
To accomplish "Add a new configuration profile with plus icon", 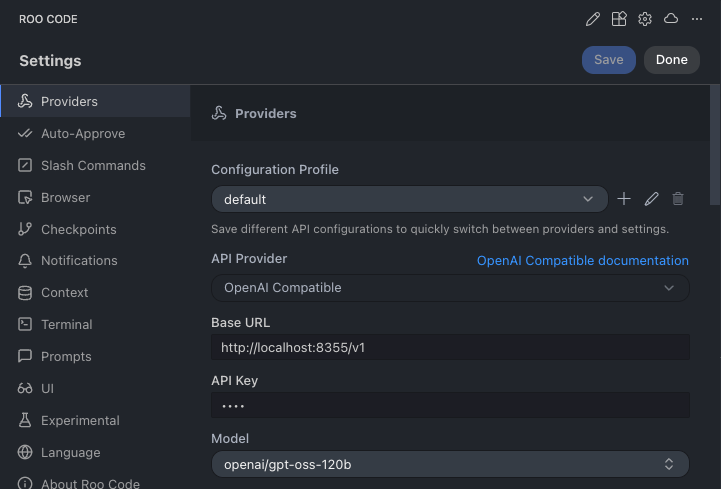I will coord(624,199).
